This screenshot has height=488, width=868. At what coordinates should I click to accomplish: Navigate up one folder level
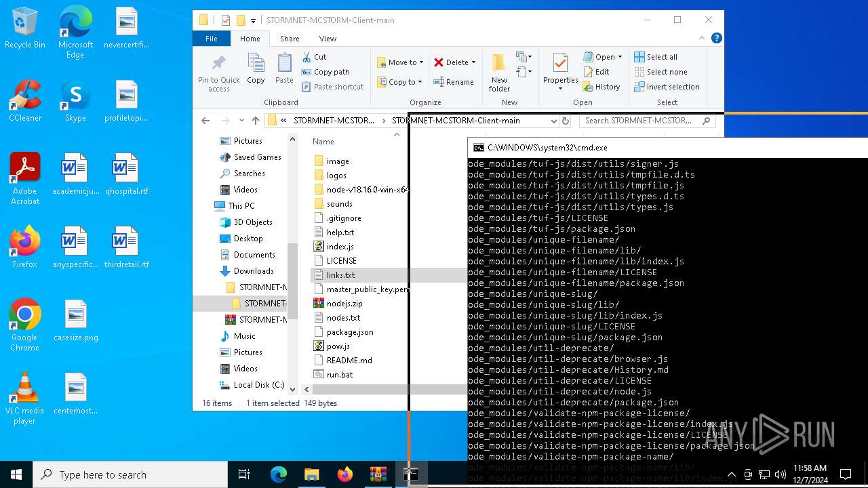pos(255,121)
